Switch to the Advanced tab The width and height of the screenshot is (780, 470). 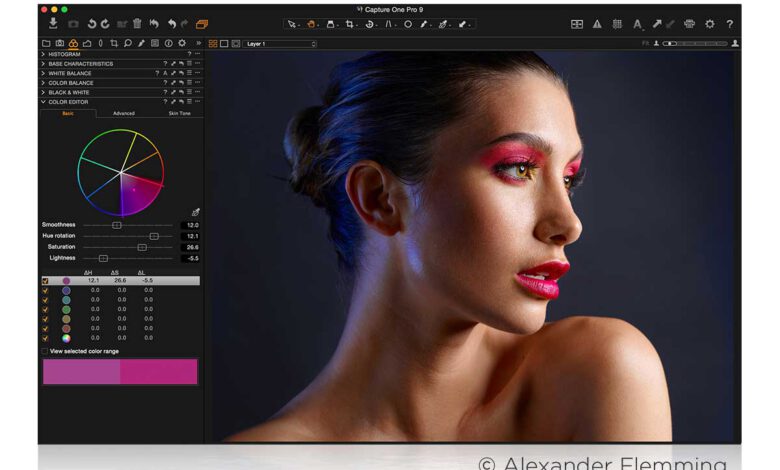(123, 113)
